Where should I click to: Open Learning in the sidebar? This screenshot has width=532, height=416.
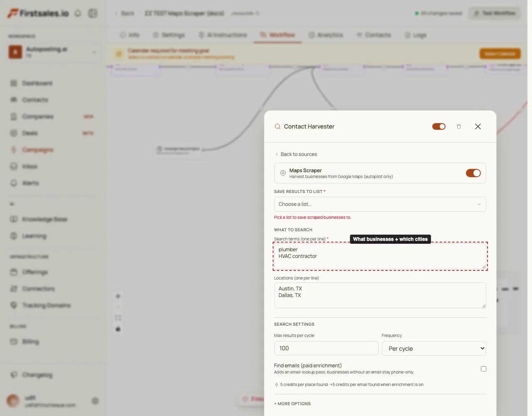click(x=34, y=236)
